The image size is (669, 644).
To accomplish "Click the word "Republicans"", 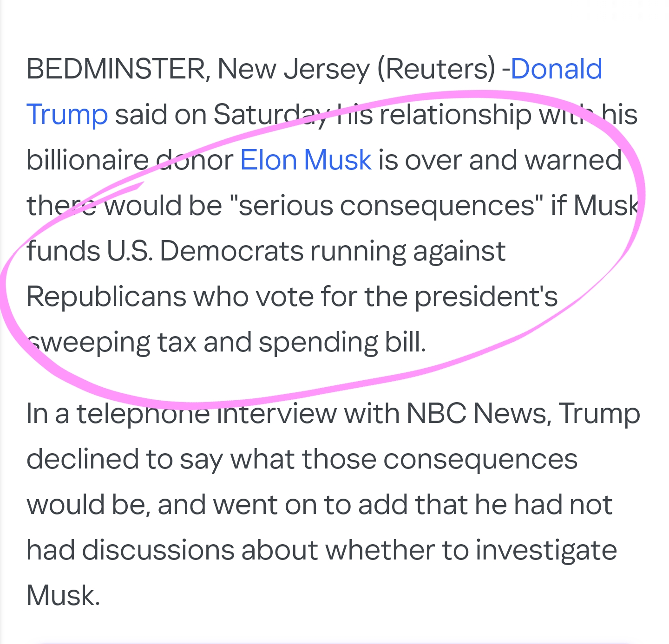I will click(106, 297).
